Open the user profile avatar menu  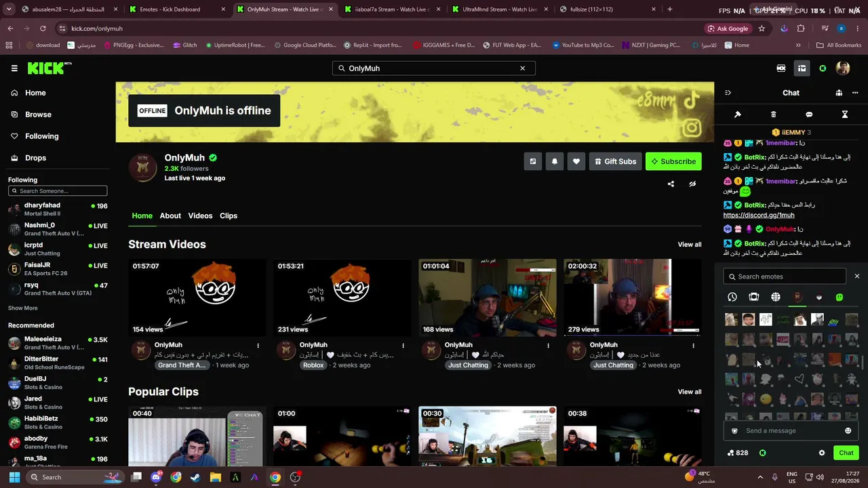click(843, 68)
